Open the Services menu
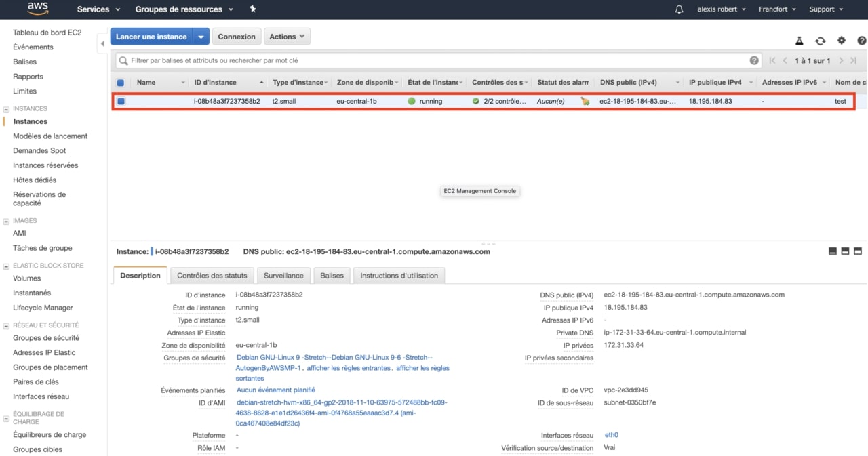 pos(98,9)
